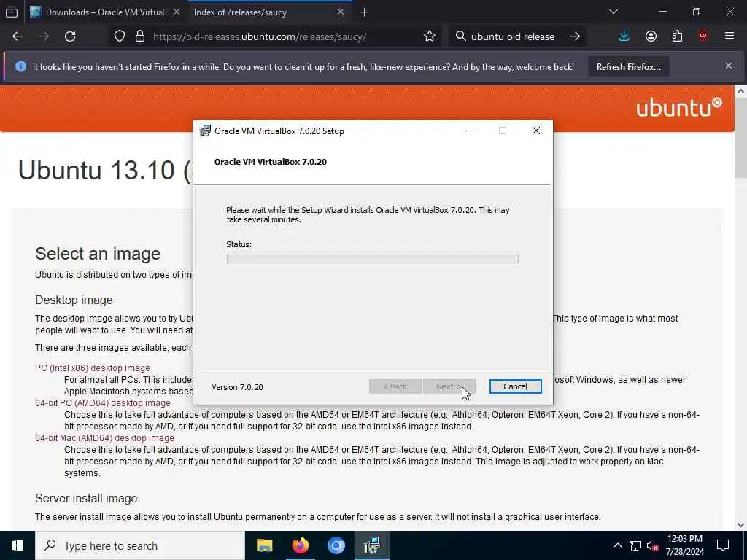List all tabs with chevron

click(x=613, y=12)
